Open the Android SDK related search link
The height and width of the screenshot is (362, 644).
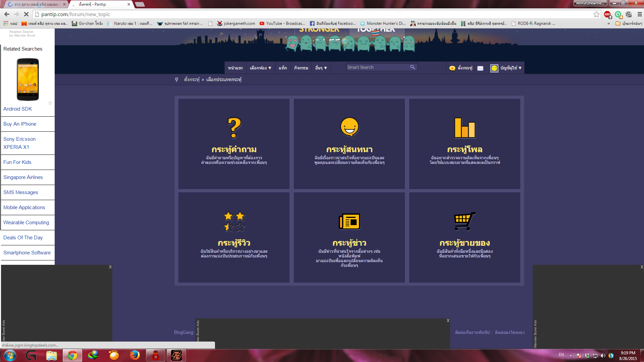point(17,109)
